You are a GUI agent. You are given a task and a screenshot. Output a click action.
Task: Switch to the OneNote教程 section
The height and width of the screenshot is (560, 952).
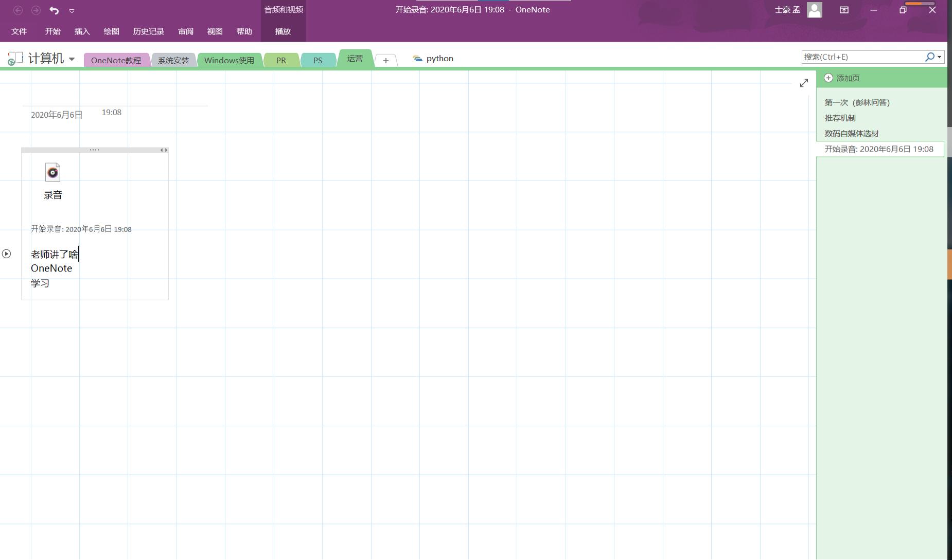[x=116, y=60]
